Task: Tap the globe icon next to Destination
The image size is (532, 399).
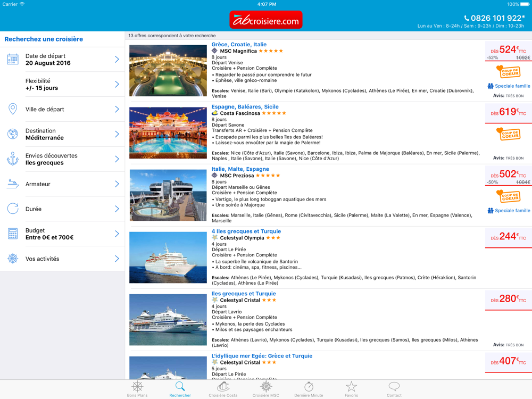Action: tap(13, 134)
